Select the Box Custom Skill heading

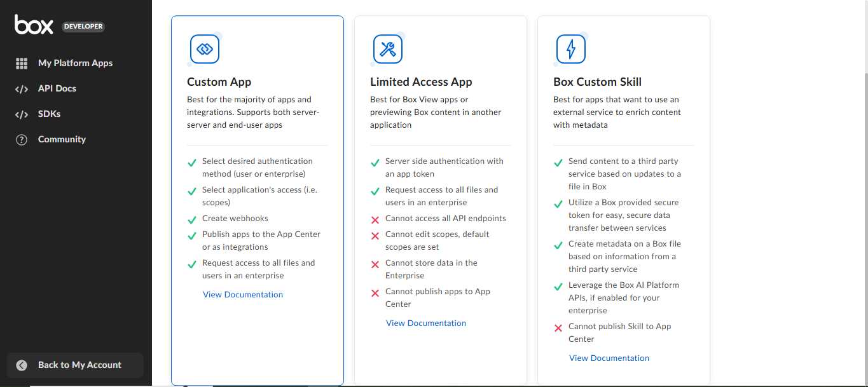[598, 82]
